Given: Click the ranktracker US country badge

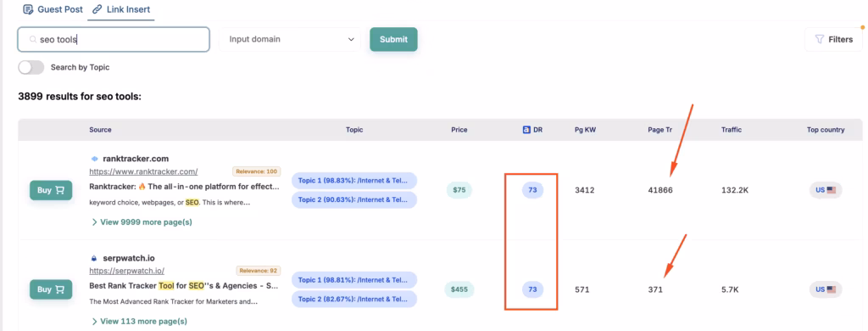Looking at the screenshot, I should [x=826, y=190].
